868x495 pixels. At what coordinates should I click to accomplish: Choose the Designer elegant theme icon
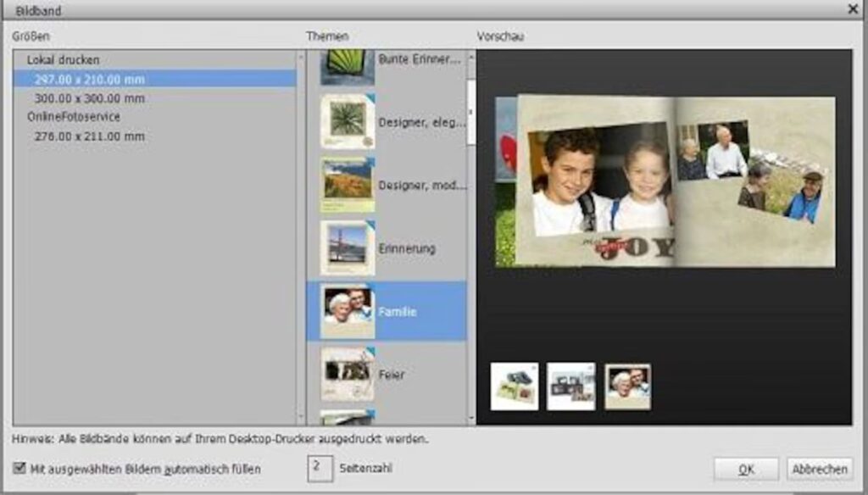[348, 121]
